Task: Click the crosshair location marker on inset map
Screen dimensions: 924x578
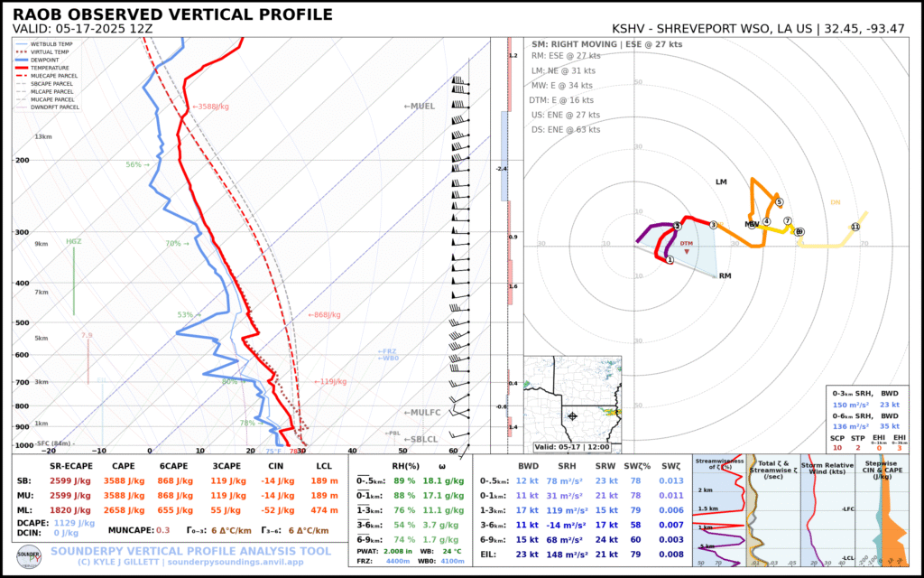Action: (x=572, y=416)
